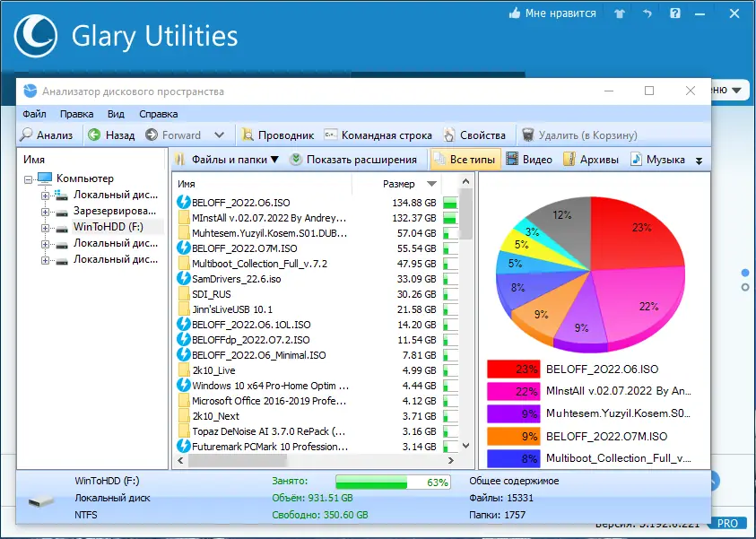Image resolution: width=756 pixels, height=539 pixels.
Task: Click the Muhtesem.Yuzyil.Kosem folder icon
Action: pyautogui.click(x=184, y=233)
